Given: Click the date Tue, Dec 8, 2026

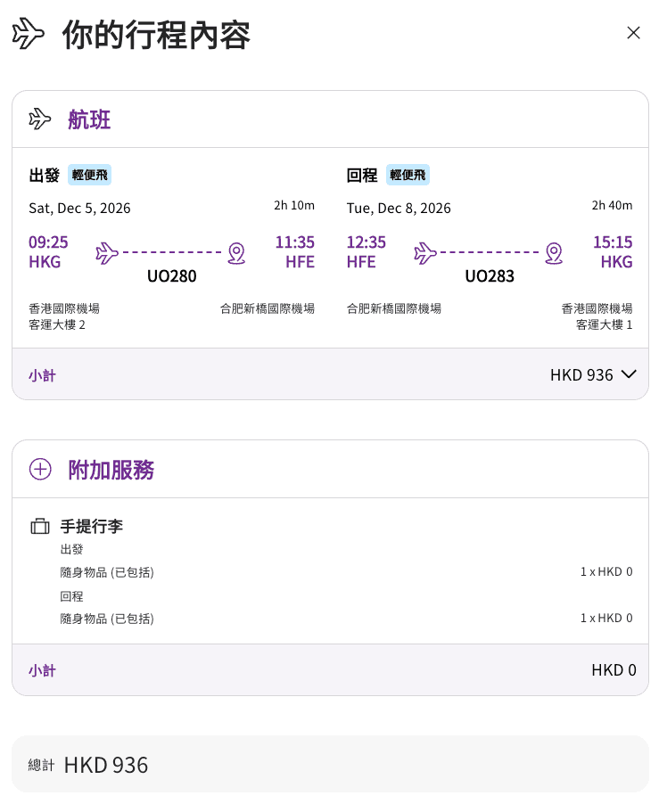Looking at the screenshot, I should click(399, 209).
